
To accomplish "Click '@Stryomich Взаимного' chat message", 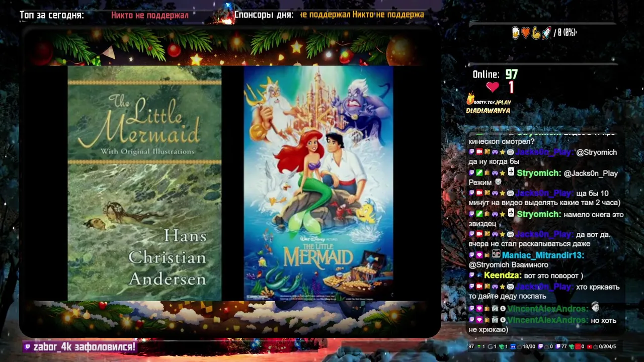I will point(508,265).
